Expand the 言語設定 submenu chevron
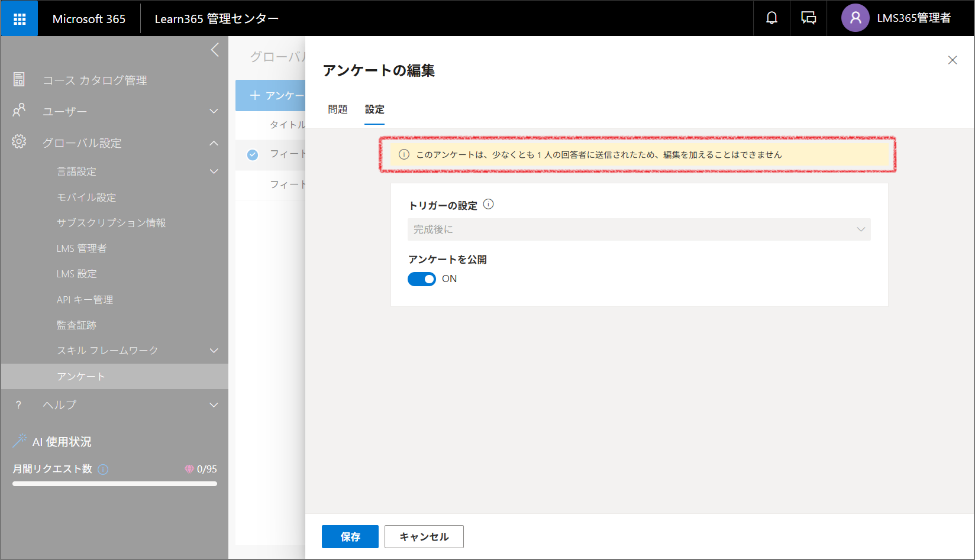This screenshot has width=975, height=560. 214,171
